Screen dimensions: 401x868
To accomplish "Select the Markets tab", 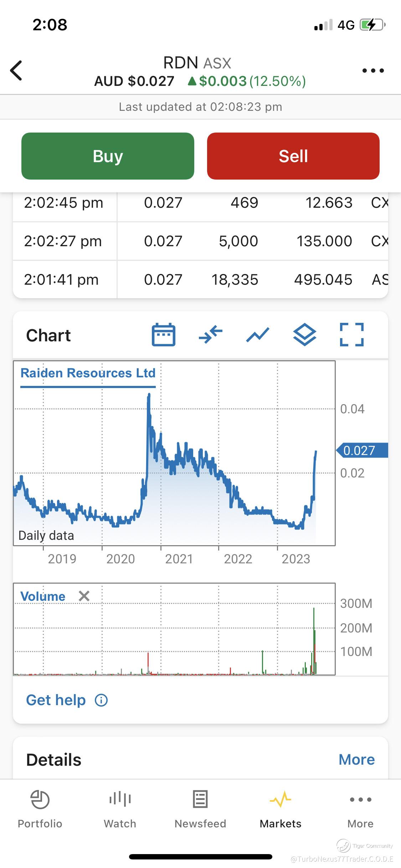I will pyautogui.click(x=281, y=809).
